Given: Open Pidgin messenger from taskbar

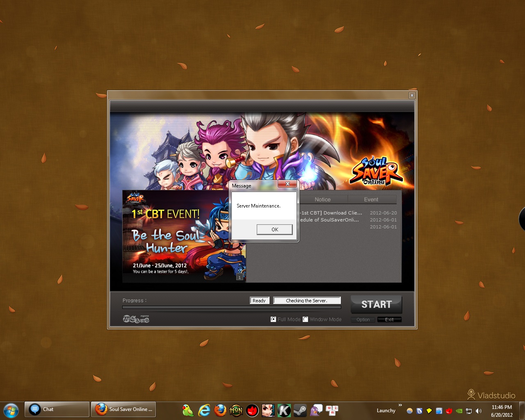Looking at the screenshot, I should [316, 410].
